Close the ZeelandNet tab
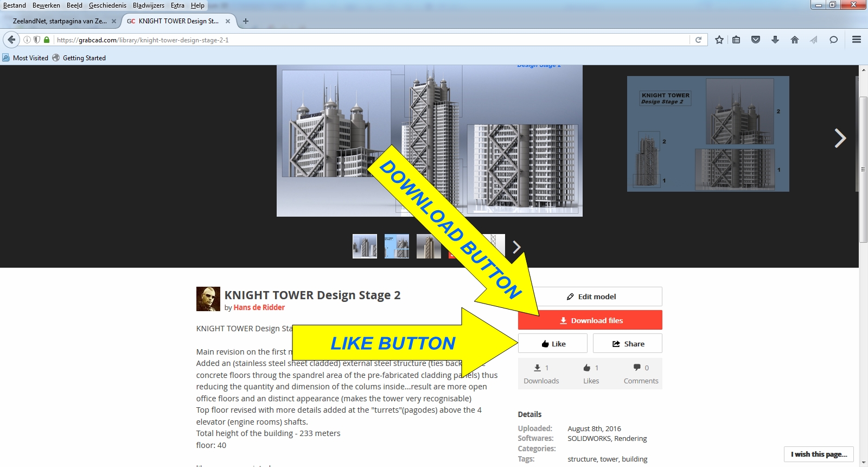868x467 pixels. pyautogui.click(x=114, y=21)
